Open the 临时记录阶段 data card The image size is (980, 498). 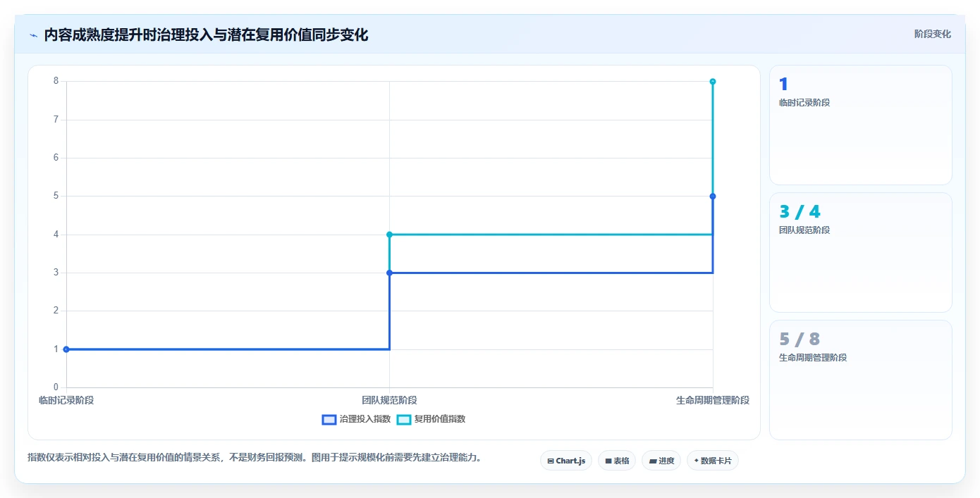[860, 125]
